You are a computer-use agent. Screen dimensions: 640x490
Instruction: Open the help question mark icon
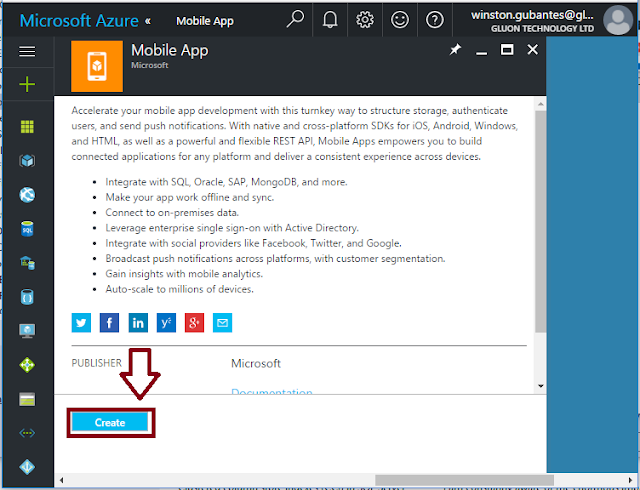click(x=435, y=19)
